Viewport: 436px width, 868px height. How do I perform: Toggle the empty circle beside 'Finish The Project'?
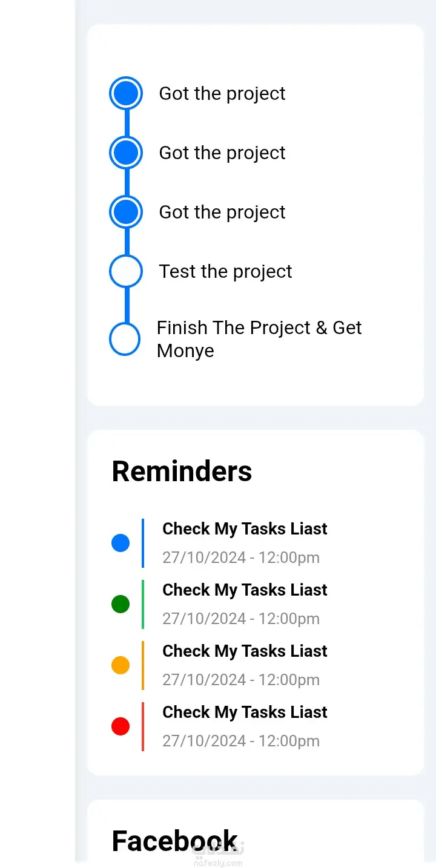[125, 339]
